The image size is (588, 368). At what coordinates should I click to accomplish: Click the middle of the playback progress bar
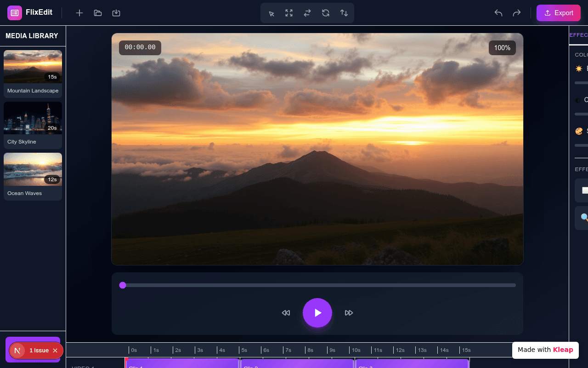tap(317, 285)
